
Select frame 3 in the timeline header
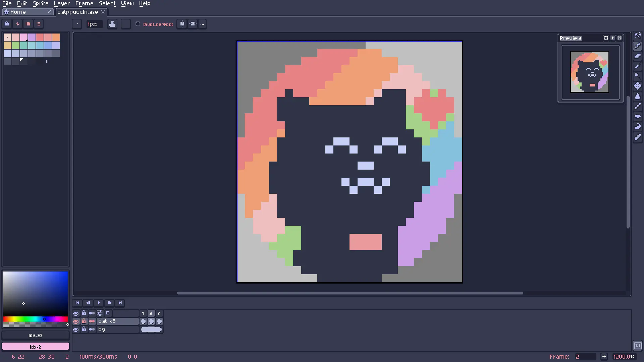click(x=159, y=313)
